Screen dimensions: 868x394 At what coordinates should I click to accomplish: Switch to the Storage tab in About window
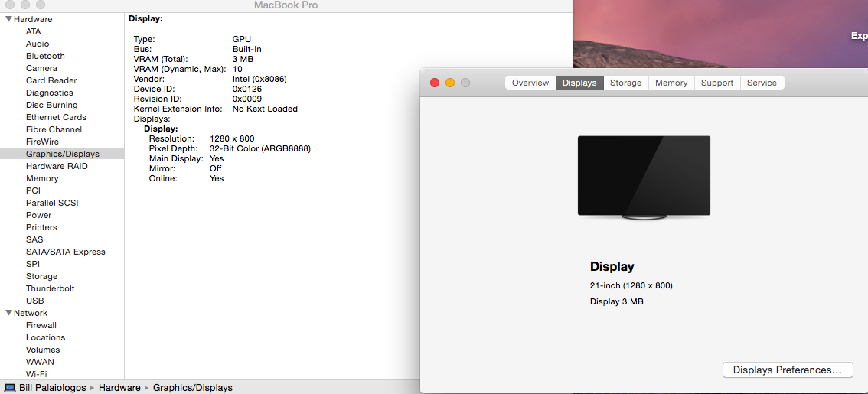click(x=625, y=83)
